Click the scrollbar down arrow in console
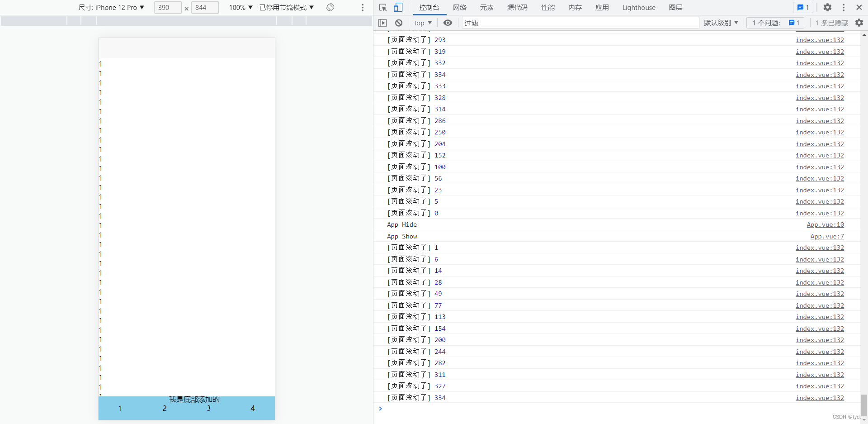868x424 pixels. (x=864, y=420)
